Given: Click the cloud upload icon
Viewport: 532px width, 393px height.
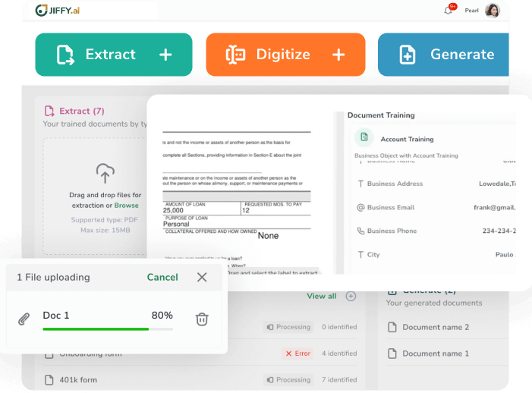Looking at the screenshot, I should 105,173.
